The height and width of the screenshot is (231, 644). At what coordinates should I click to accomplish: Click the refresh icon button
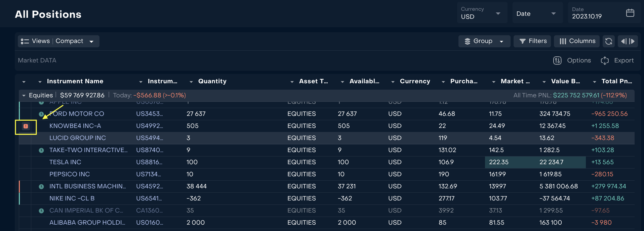(608, 41)
